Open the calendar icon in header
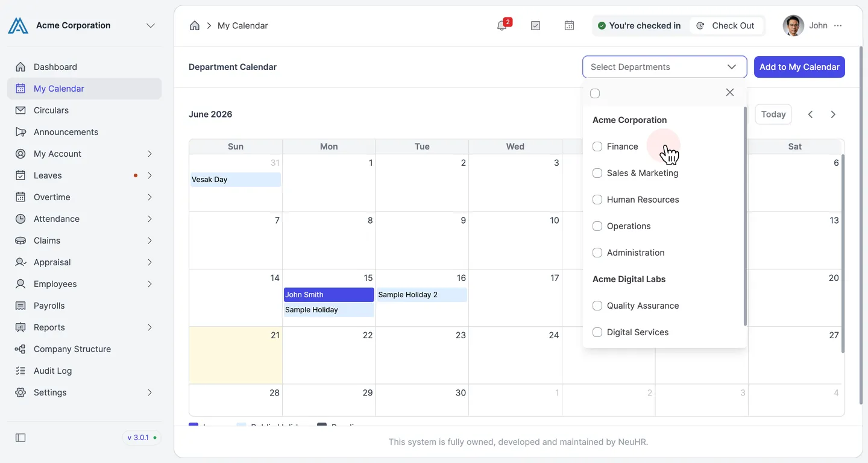Viewport: 868px width, 463px height. pos(569,26)
